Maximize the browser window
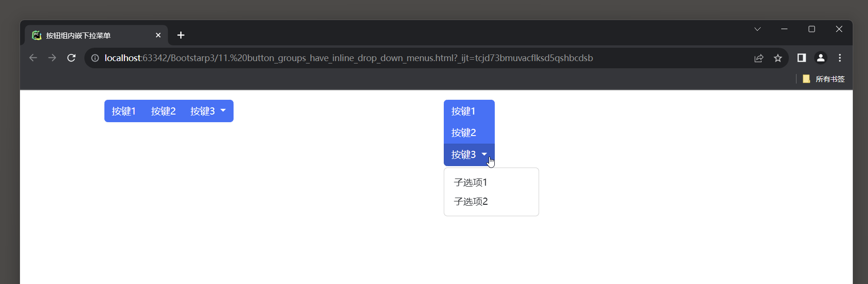 [812, 29]
